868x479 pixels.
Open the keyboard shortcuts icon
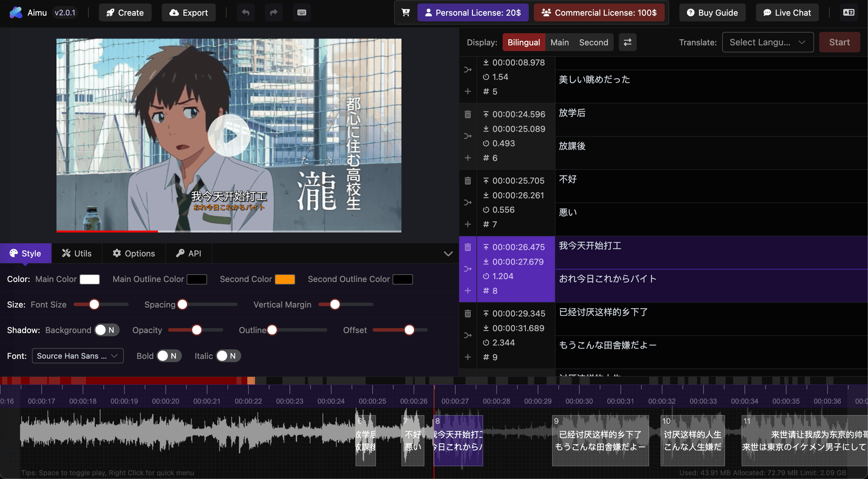[x=302, y=13]
